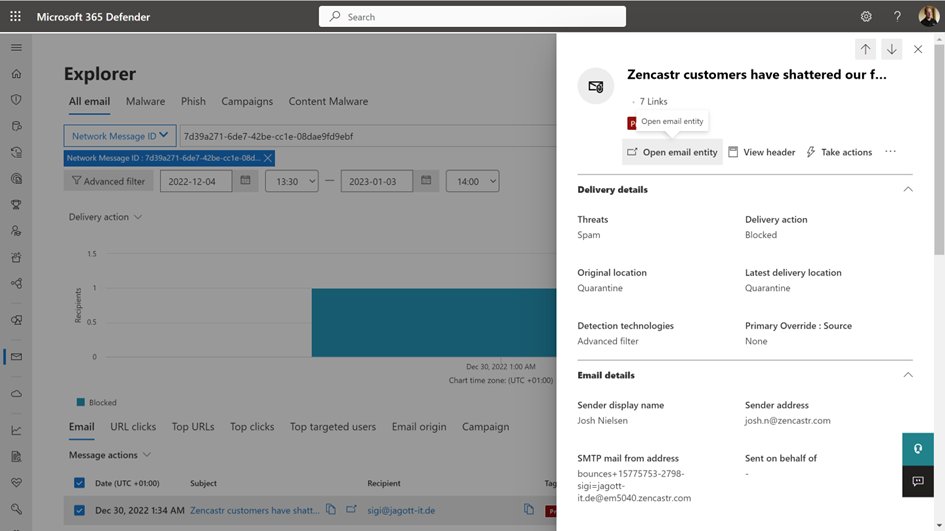945x531 pixels.
Task: Click the josh.n@zencastr.com sender address
Action: tap(788, 420)
